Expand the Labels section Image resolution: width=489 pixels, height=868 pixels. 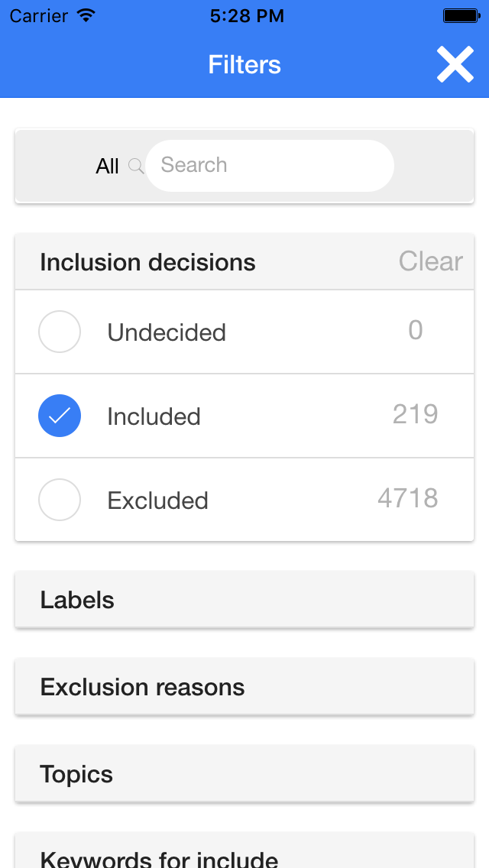point(244,600)
